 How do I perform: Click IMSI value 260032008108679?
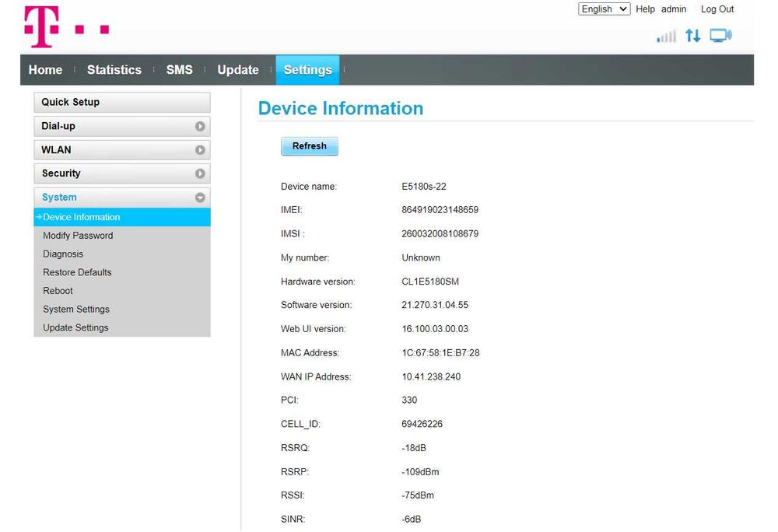(440, 233)
